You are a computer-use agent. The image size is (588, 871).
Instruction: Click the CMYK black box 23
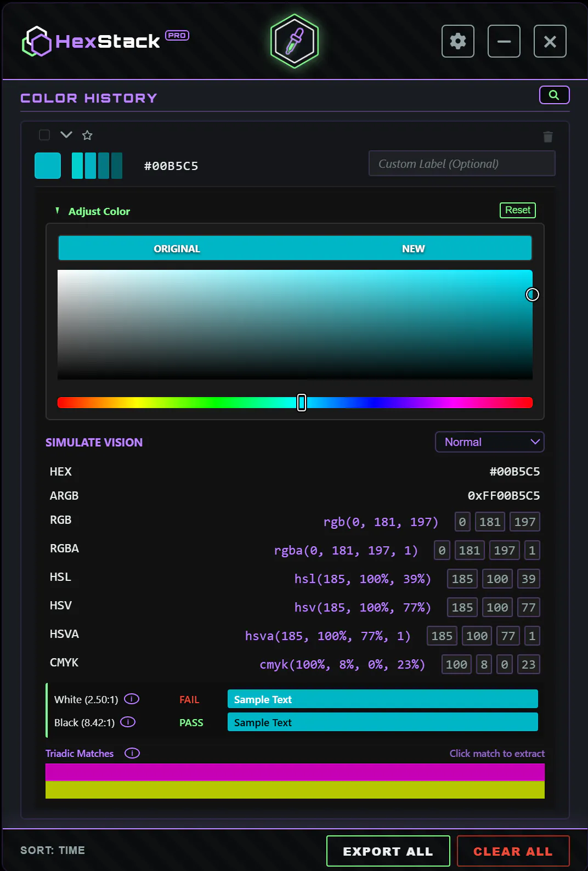tap(528, 664)
